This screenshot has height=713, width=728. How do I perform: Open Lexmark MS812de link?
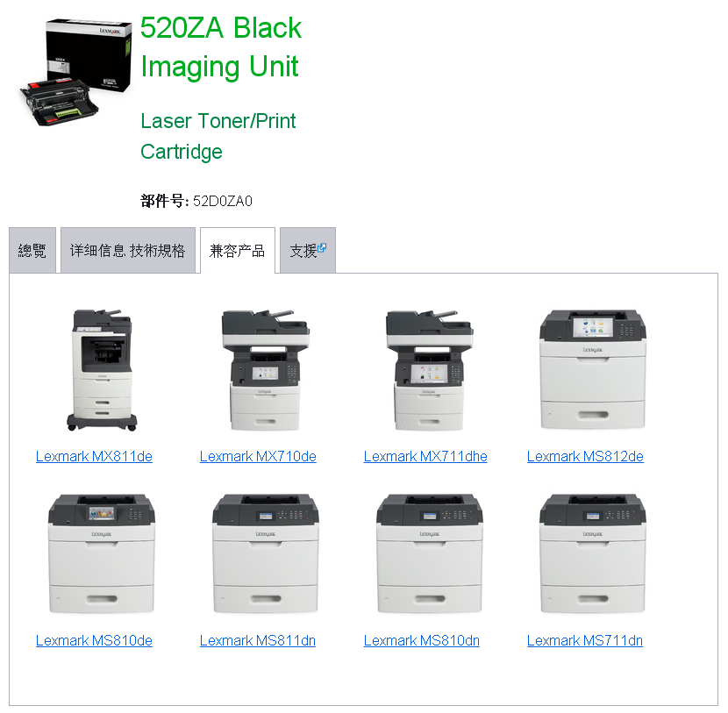pyautogui.click(x=585, y=456)
